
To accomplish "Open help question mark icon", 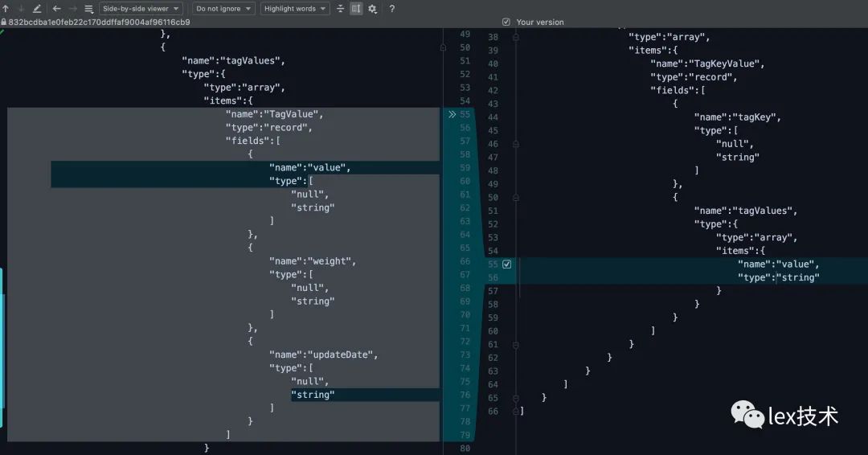I will click(x=392, y=8).
